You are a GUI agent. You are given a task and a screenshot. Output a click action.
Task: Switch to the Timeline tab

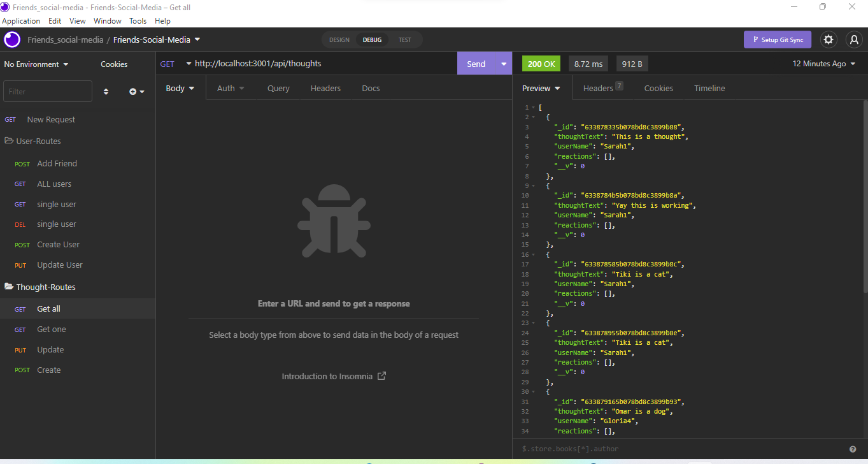(x=709, y=88)
